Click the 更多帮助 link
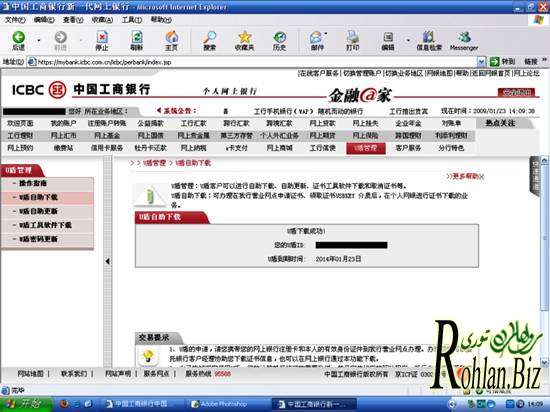The width and height of the screenshot is (550, 412). pyautogui.click(x=465, y=176)
